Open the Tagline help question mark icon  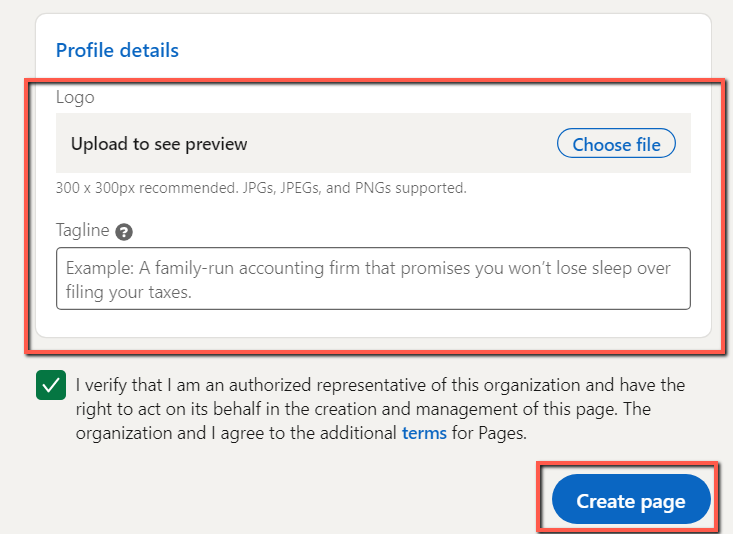click(x=124, y=232)
